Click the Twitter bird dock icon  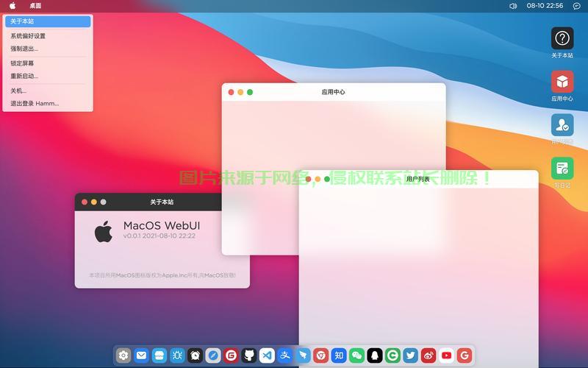click(410, 355)
